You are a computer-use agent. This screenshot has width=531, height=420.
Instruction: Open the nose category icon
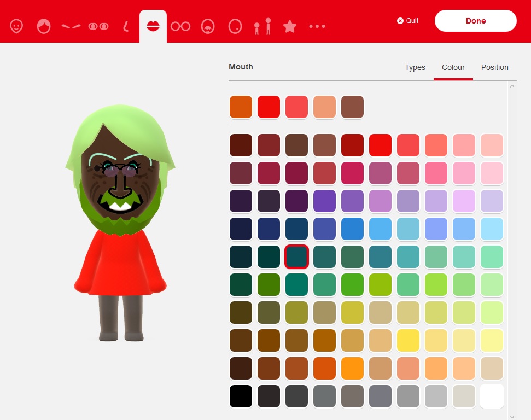coord(126,26)
